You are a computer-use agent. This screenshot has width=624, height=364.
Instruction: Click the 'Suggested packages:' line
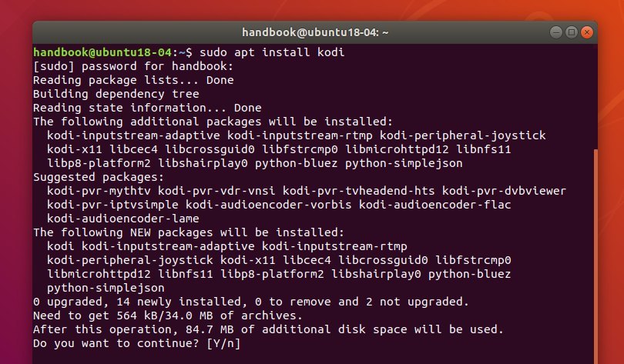coord(99,177)
